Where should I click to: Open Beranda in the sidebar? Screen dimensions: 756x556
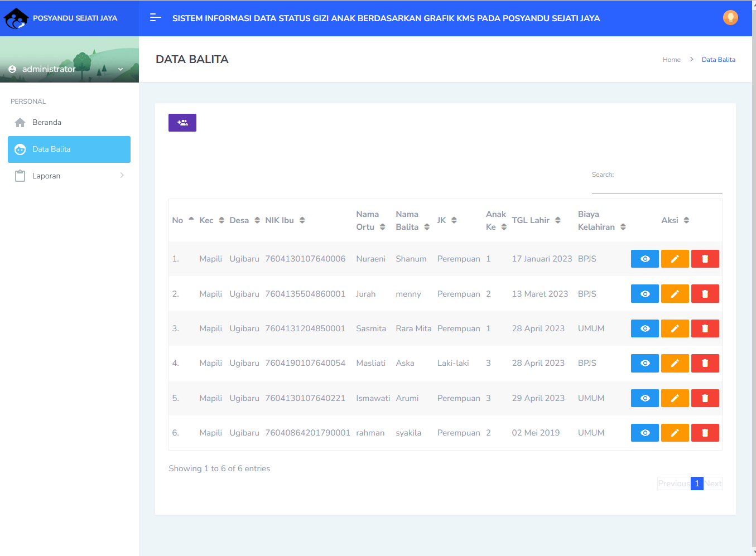(x=47, y=123)
